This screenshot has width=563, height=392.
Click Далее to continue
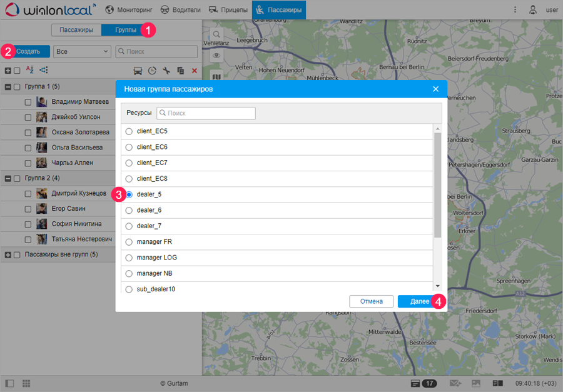(420, 301)
